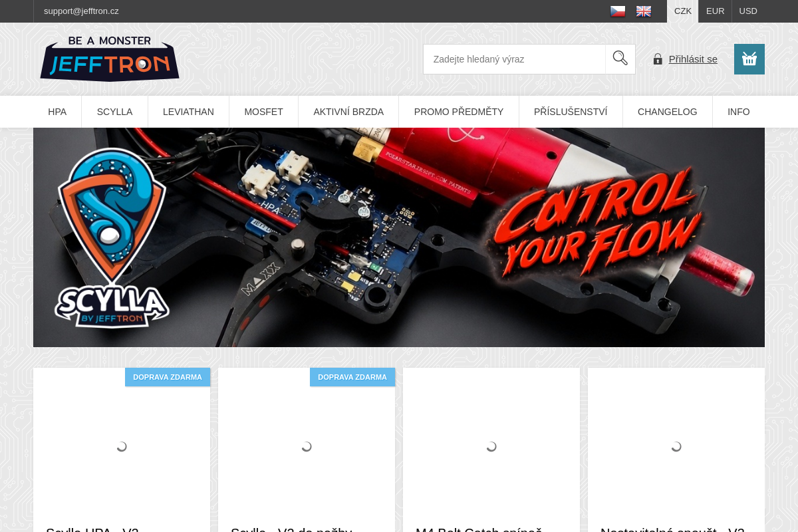Click the padlock login icon
The width and height of the screenshot is (798, 532).
658,59
